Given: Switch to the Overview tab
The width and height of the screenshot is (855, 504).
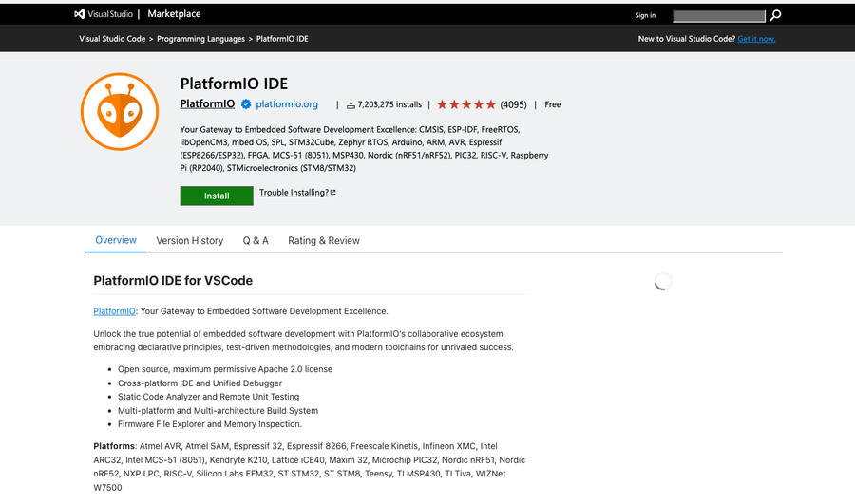Looking at the screenshot, I should (116, 240).
